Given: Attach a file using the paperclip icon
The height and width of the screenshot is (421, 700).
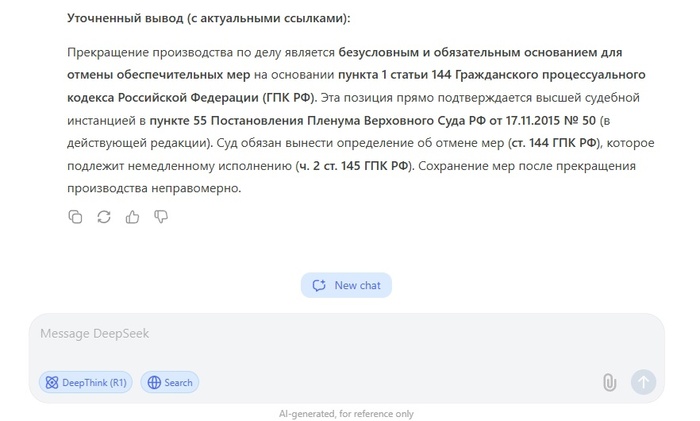Looking at the screenshot, I should coord(609,382).
